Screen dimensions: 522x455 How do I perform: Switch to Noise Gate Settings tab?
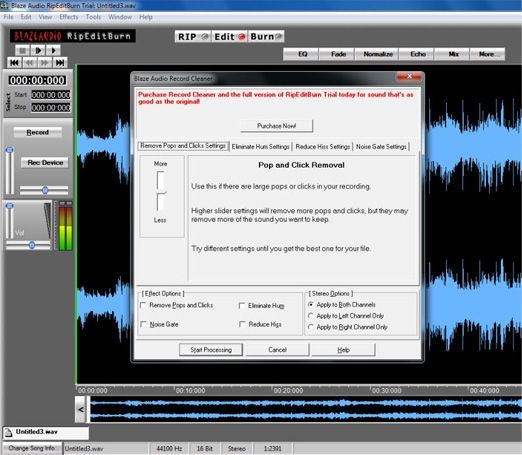(381, 147)
